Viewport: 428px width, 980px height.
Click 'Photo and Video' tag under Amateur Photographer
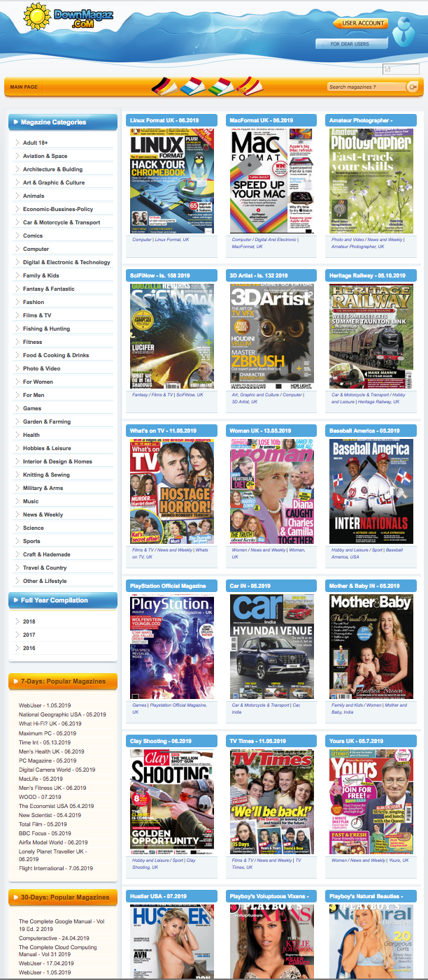[347, 240]
